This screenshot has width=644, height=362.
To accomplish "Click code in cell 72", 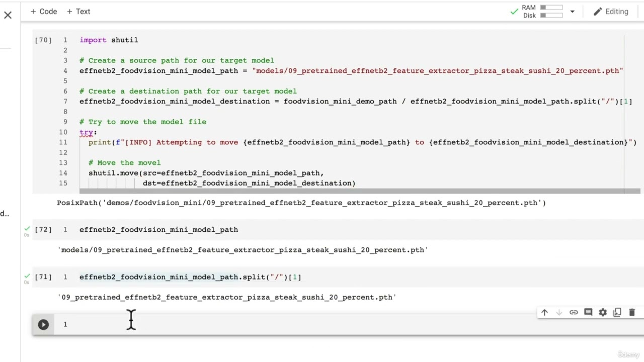I will (x=158, y=229).
